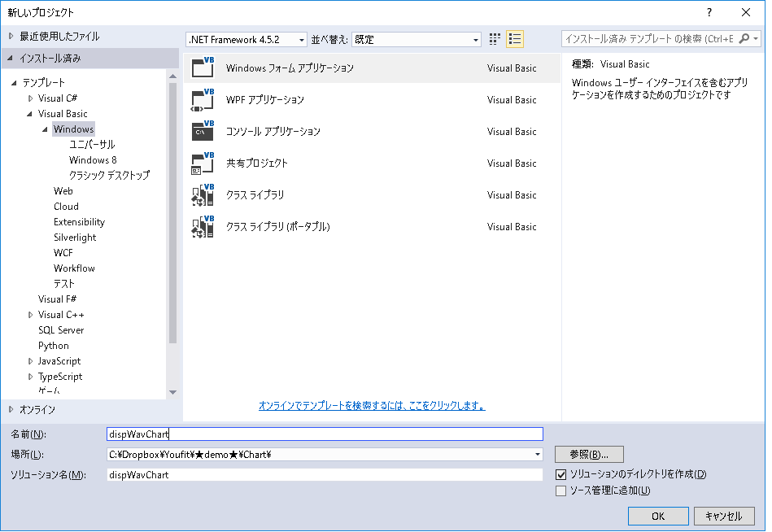Screen dimensions: 772x532
Task: Expand the Visual C++ tree node
Action: pyautogui.click(x=31, y=315)
